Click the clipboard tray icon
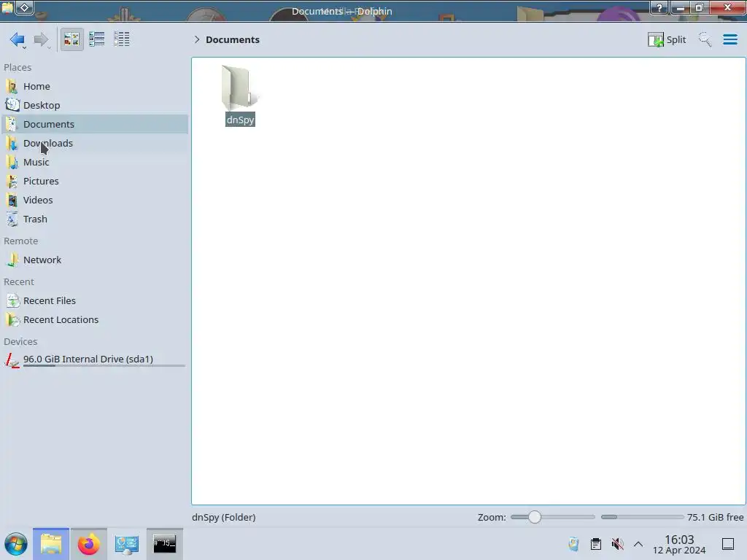Screen dimensions: 747x560 click(595, 544)
